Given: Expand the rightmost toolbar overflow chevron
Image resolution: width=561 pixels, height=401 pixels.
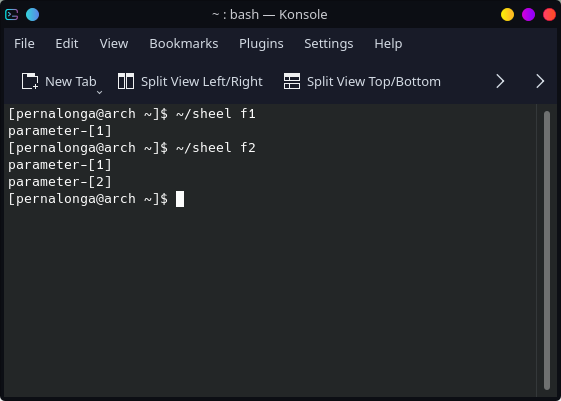Looking at the screenshot, I should (540, 81).
